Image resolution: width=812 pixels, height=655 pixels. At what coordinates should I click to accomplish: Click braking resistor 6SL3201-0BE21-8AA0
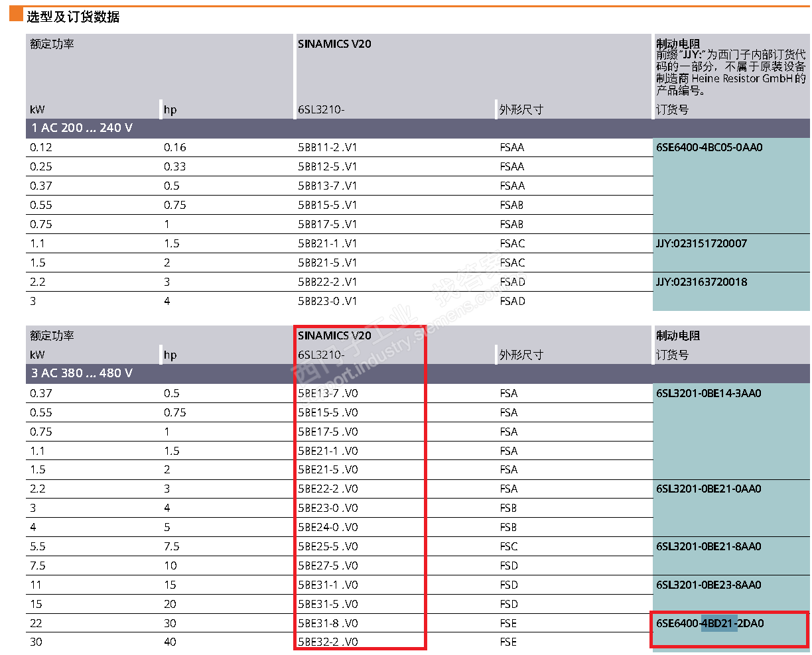(709, 546)
